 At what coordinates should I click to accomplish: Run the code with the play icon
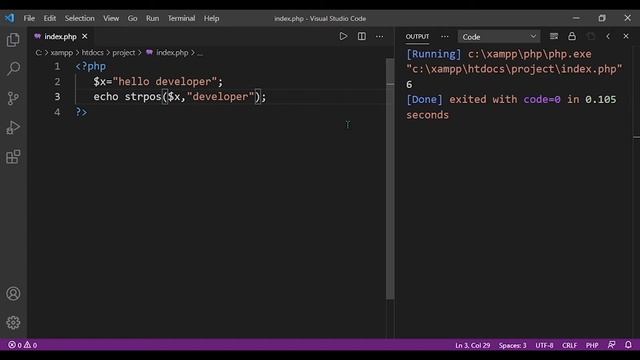tap(343, 36)
